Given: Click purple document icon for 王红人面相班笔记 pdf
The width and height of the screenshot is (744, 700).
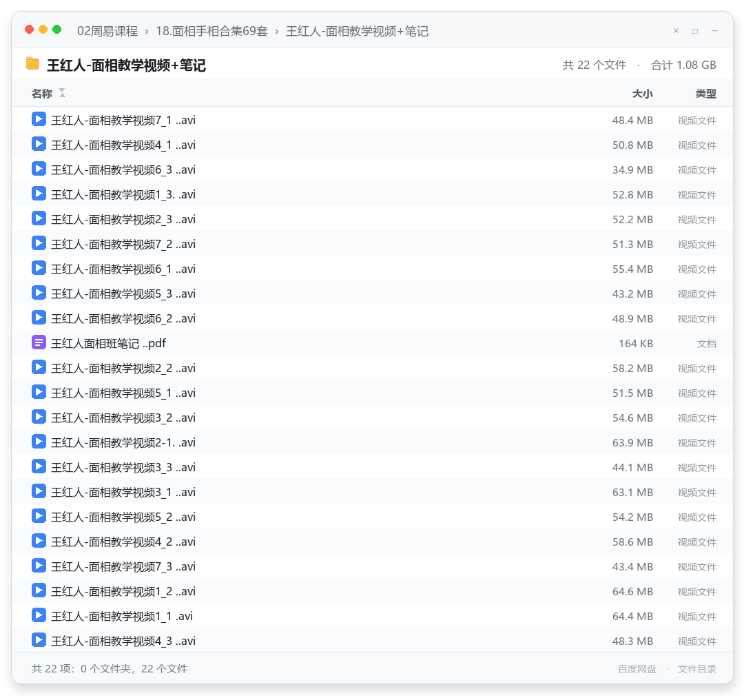Looking at the screenshot, I should 39,342.
